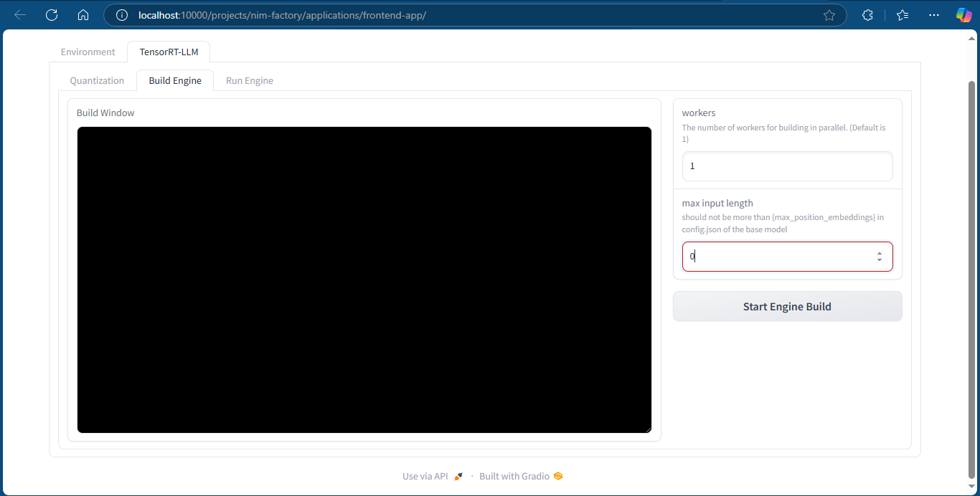The height and width of the screenshot is (496, 980).
Task: Open the browser Settings and more menu
Action: tap(933, 15)
